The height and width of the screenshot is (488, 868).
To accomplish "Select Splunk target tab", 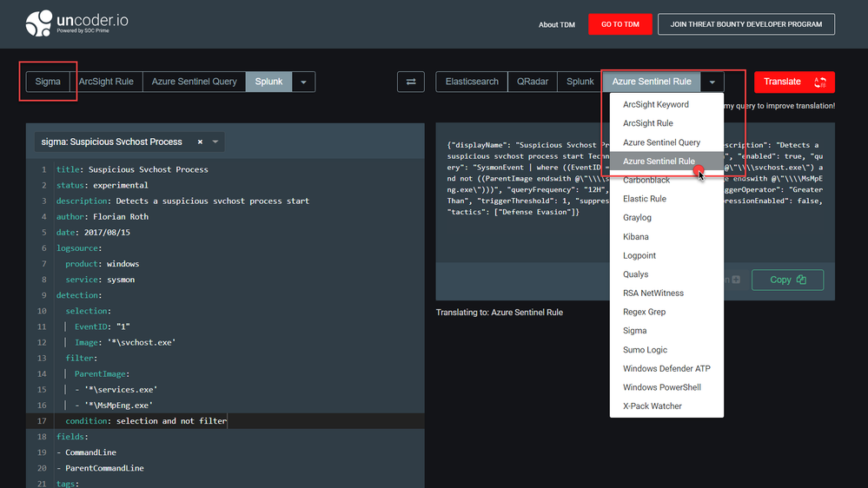I will 580,82.
